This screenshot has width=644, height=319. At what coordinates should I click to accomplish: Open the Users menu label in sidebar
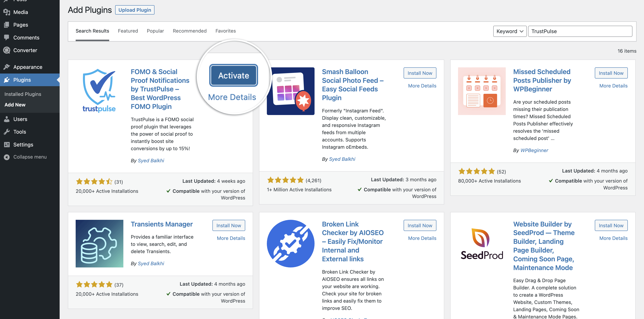click(20, 119)
